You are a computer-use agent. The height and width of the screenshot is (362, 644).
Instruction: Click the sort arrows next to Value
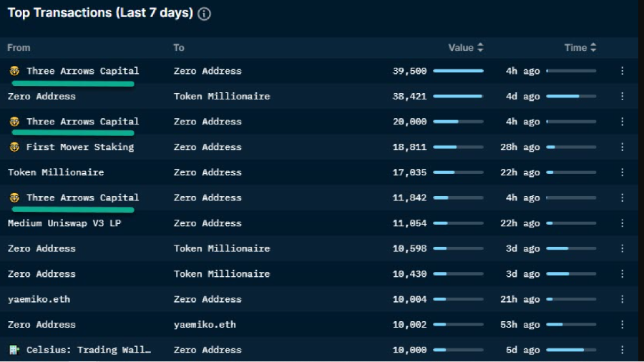pyautogui.click(x=480, y=47)
